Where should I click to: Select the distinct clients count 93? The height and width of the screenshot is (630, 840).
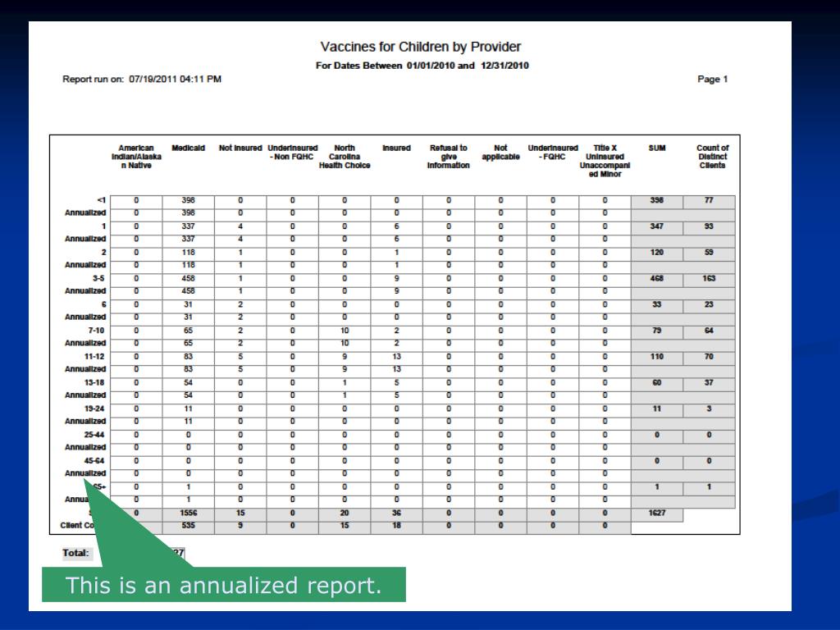(x=709, y=226)
